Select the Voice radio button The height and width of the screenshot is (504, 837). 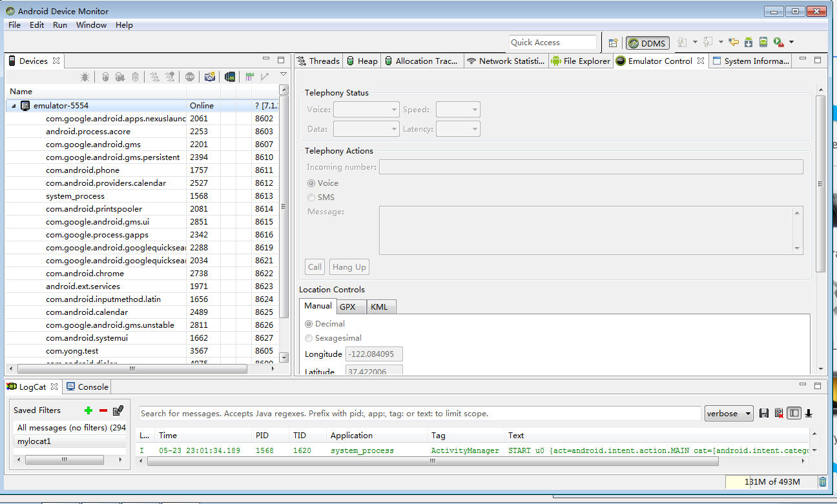pyautogui.click(x=312, y=183)
